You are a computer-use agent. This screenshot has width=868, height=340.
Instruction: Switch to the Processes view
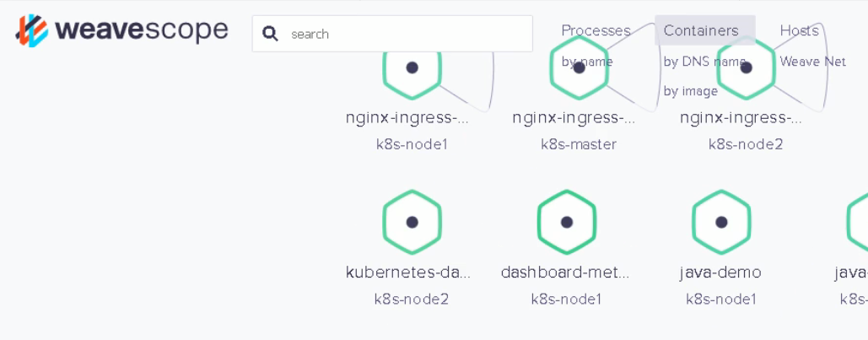[596, 30]
